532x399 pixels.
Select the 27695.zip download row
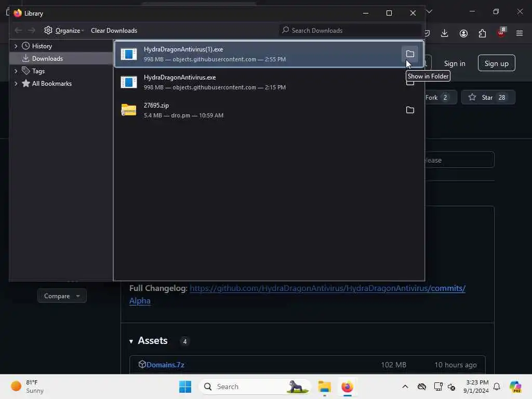[269, 110]
